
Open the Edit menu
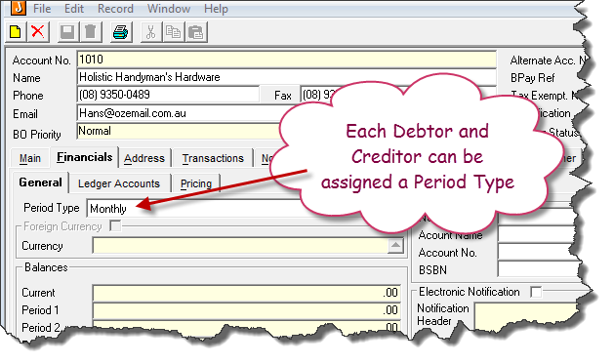point(74,8)
